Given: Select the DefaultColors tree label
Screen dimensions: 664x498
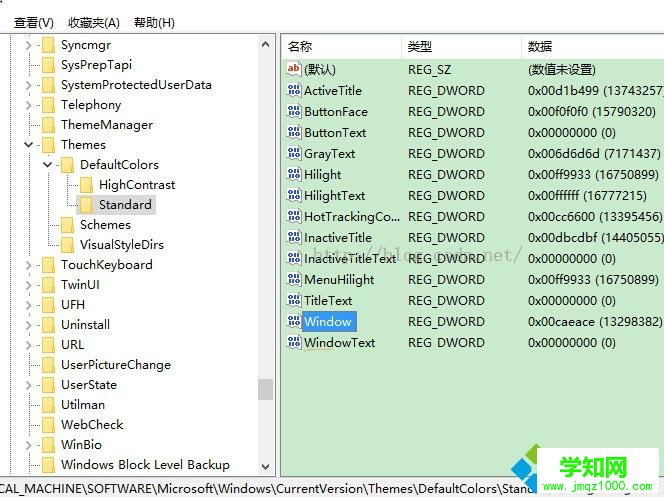Looking at the screenshot, I should [x=119, y=165].
